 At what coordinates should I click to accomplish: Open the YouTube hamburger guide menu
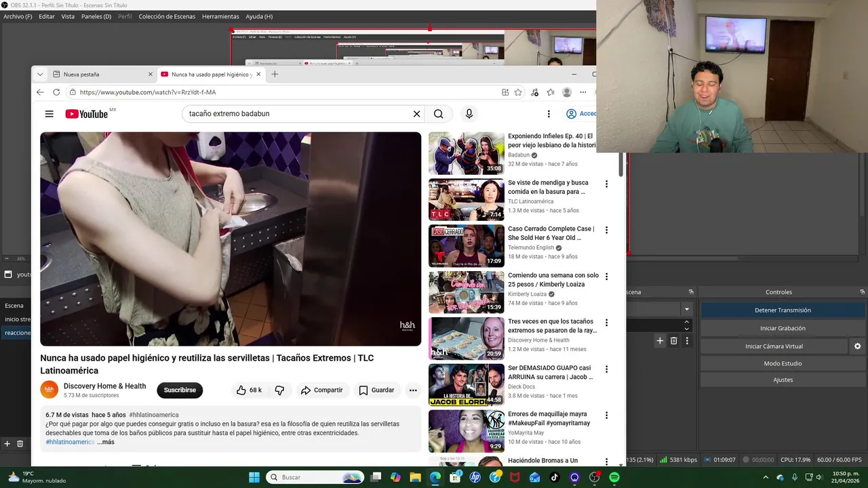49,114
